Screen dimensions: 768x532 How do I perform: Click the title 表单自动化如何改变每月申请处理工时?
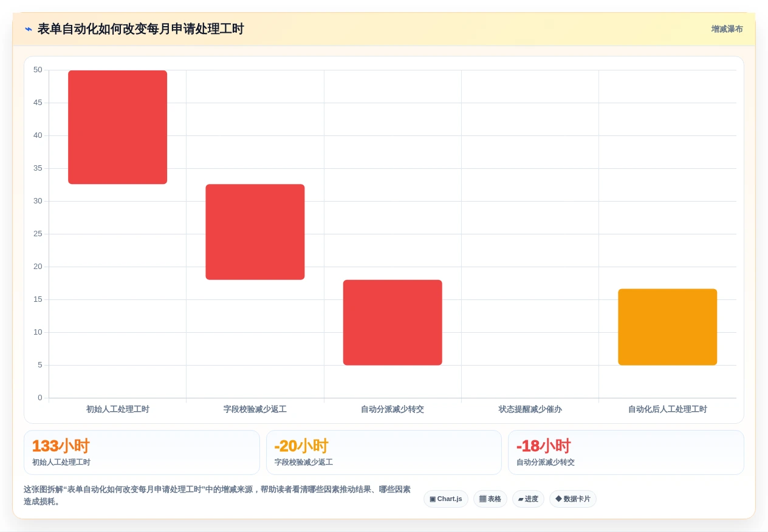click(140, 29)
